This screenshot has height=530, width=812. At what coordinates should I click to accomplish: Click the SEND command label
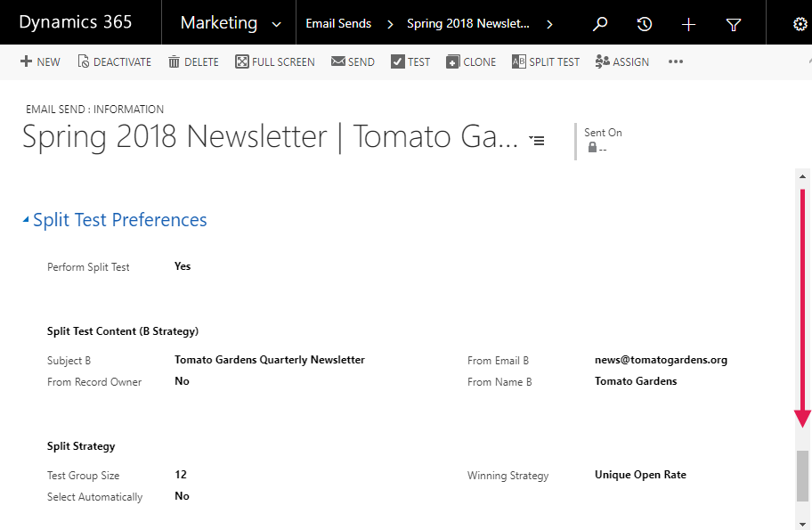(x=361, y=62)
